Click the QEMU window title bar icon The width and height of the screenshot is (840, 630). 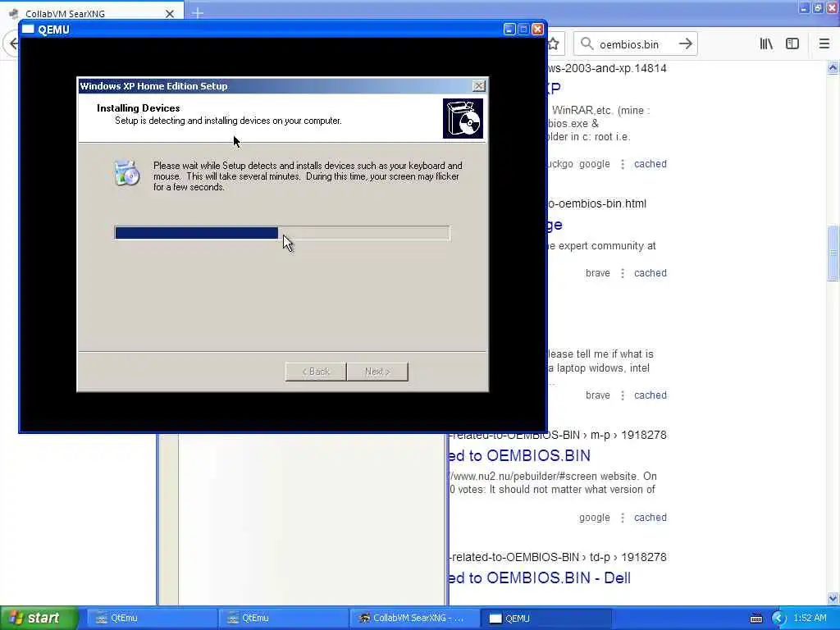[28, 29]
